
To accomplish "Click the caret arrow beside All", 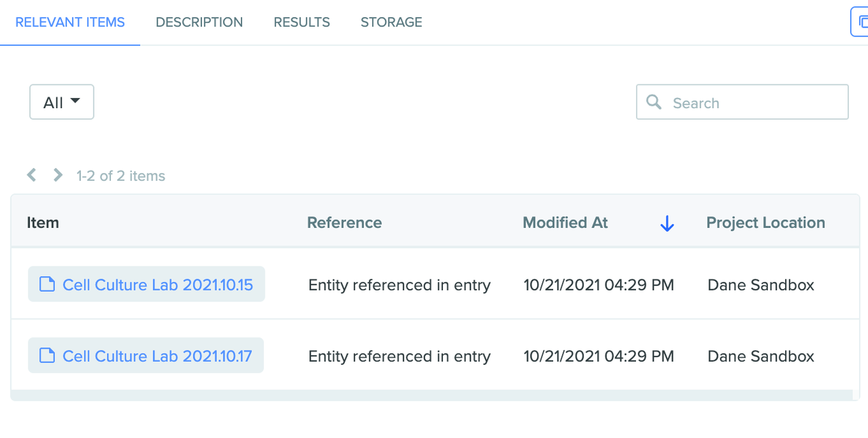I will point(76,101).
